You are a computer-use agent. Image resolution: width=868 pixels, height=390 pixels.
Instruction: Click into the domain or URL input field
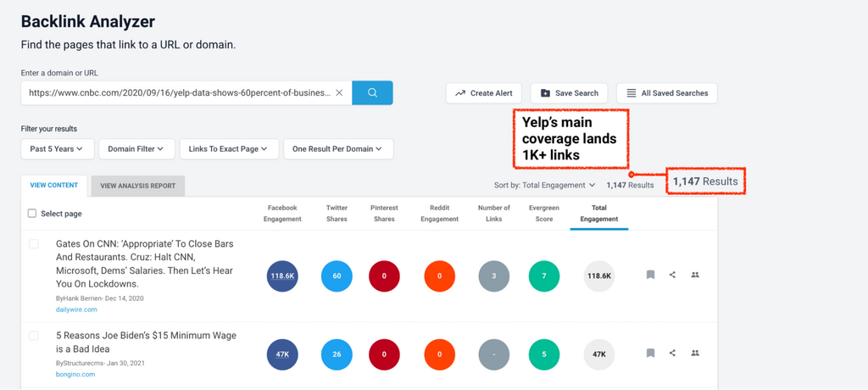click(178, 93)
